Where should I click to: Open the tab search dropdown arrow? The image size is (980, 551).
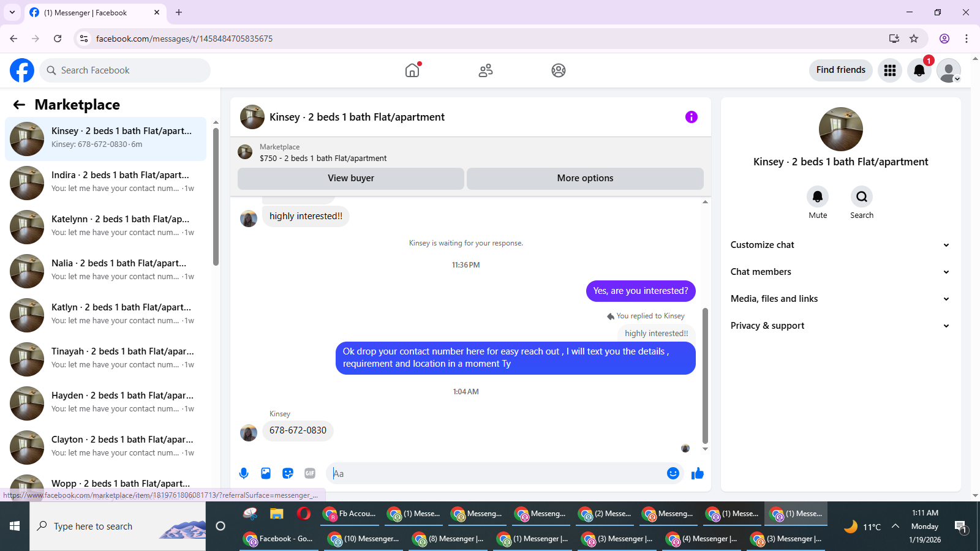12,12
